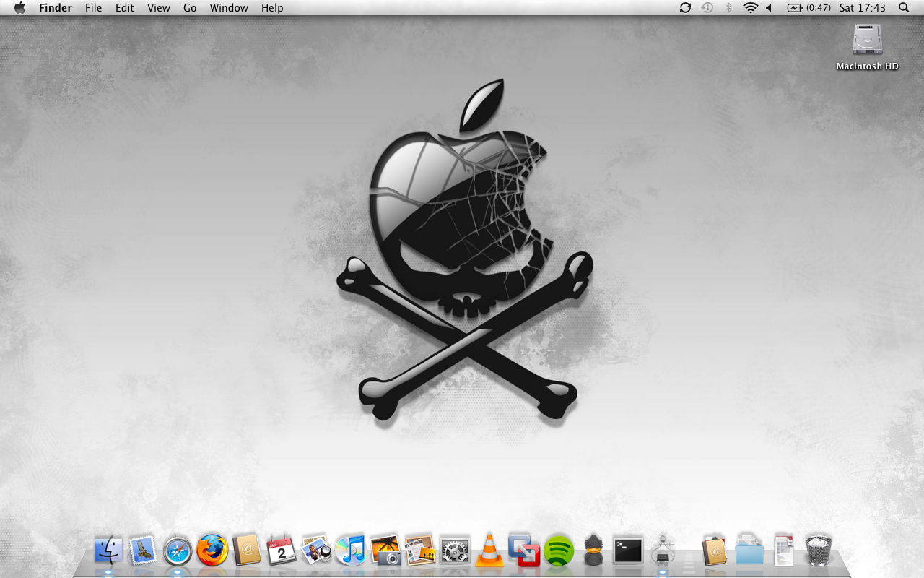This screenshot has height=578, width=924.
Task: Open Spotlight search magnifier
Action: click(x=904, y=8)
